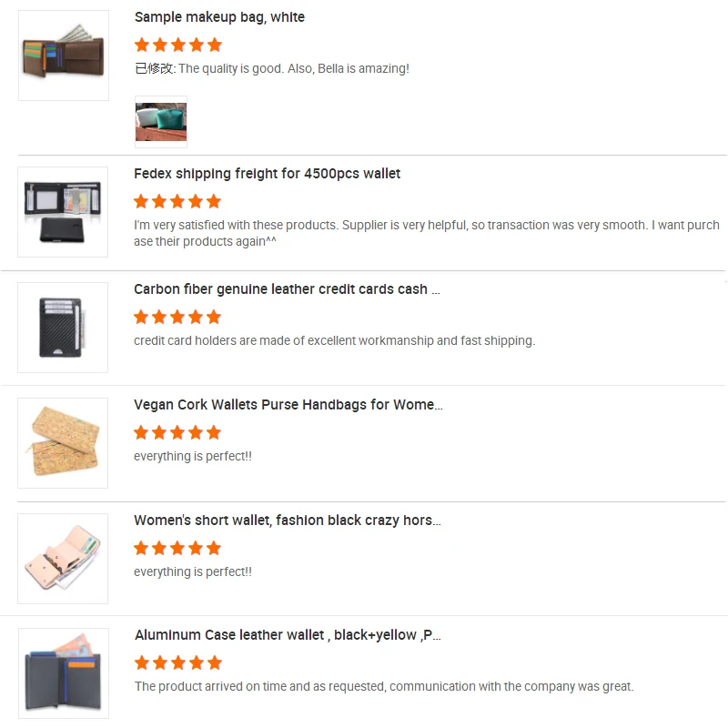Open the black money clip wallet thumbnail
Image resolution: width=728 pixels, height=728 pixels.
pyautogui.click(x=63, y=212)
